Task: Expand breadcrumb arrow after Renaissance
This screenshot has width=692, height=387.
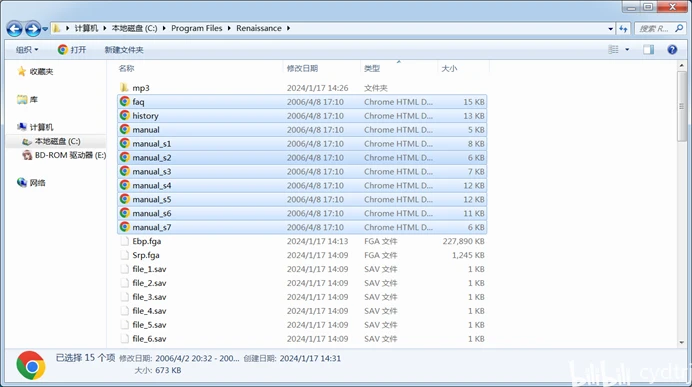Action: click(288, 28)
